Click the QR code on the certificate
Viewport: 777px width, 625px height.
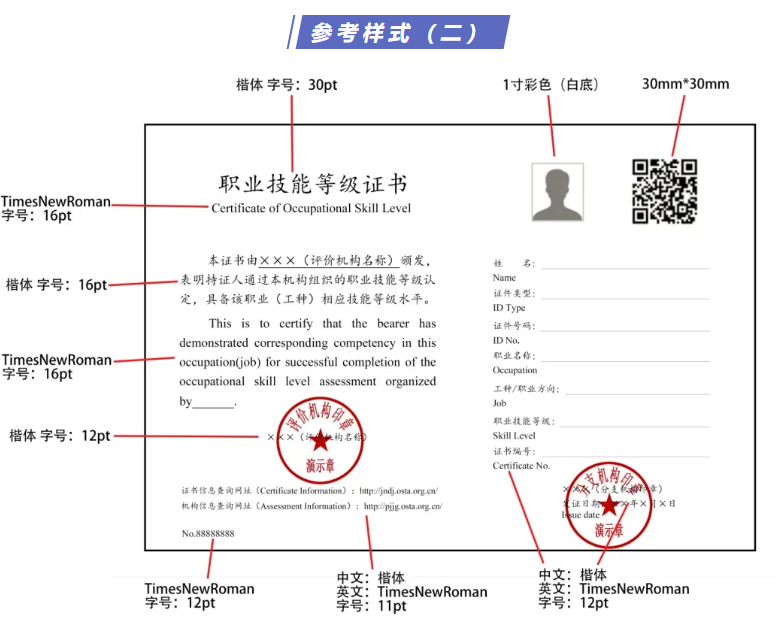664,191
